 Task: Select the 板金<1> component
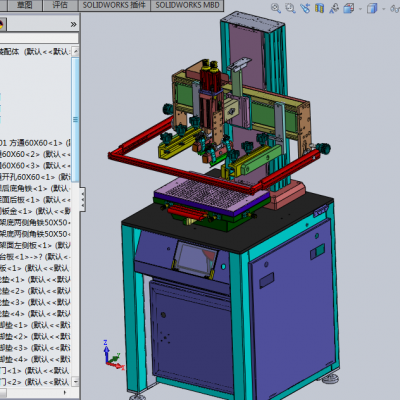click(35, 211)
